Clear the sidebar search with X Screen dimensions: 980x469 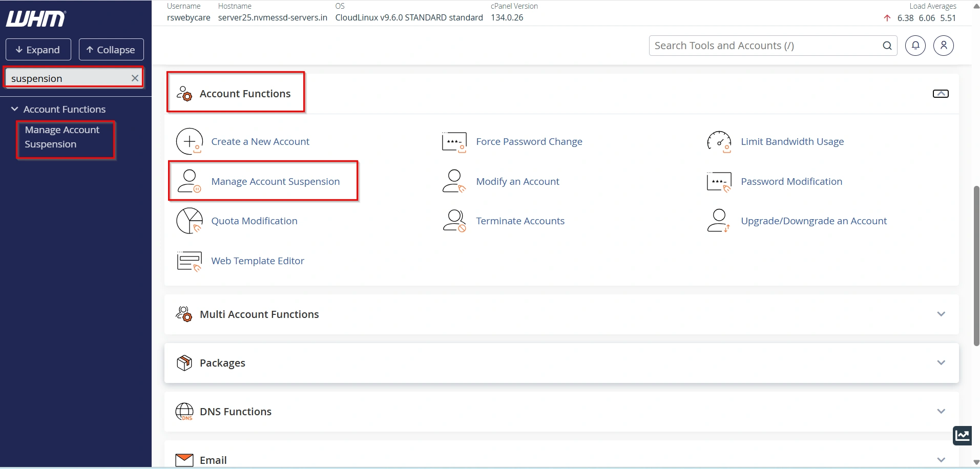pyautogui.click(x=135, y=78)
